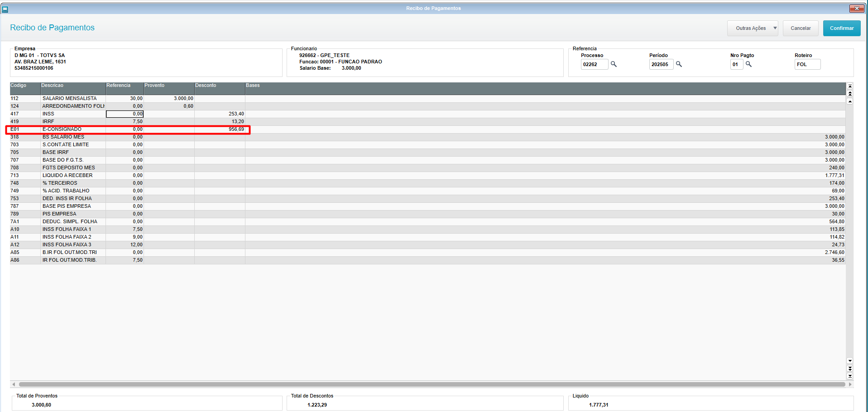Select the BASE IRRF row
The width and height of the screenshot is (868, 412).
(427, 152)
